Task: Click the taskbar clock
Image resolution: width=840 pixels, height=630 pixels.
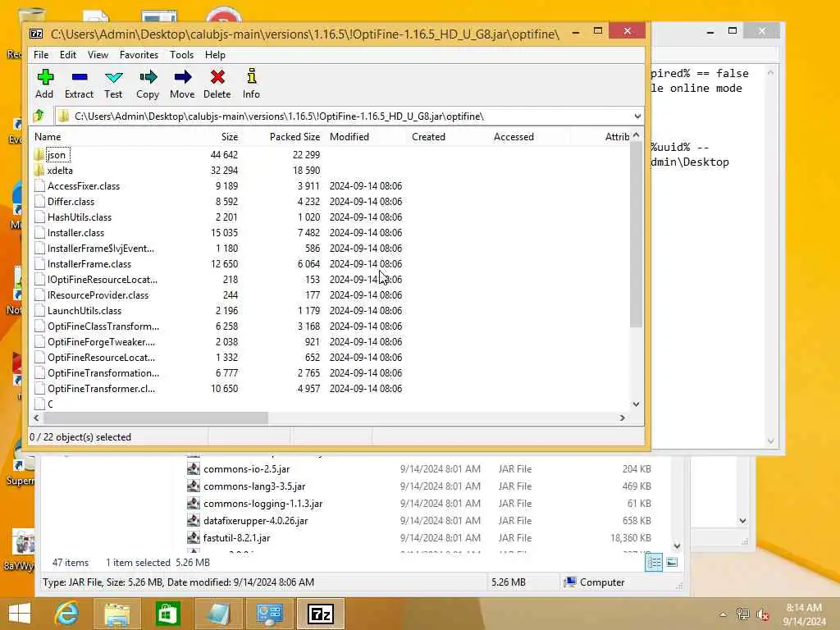Action: point(804,614)
